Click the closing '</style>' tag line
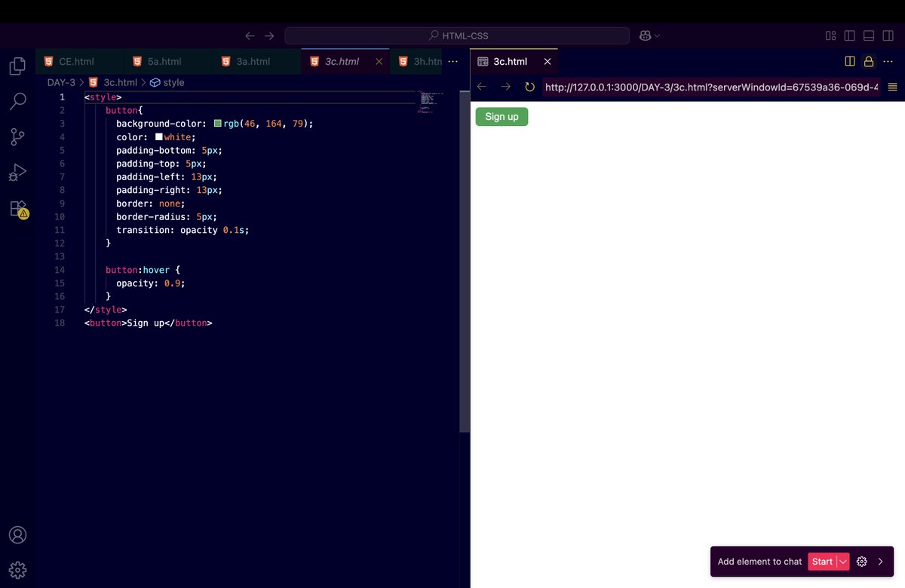 tap(106, 310)
